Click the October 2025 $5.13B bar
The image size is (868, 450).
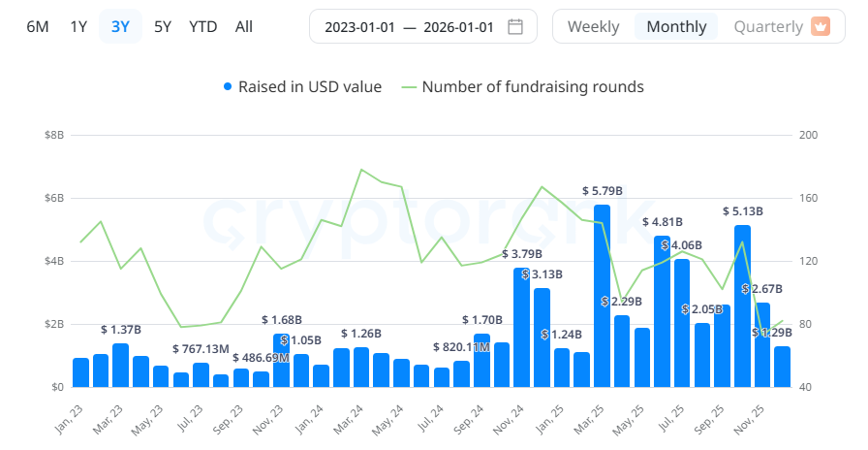click(742, 306)
